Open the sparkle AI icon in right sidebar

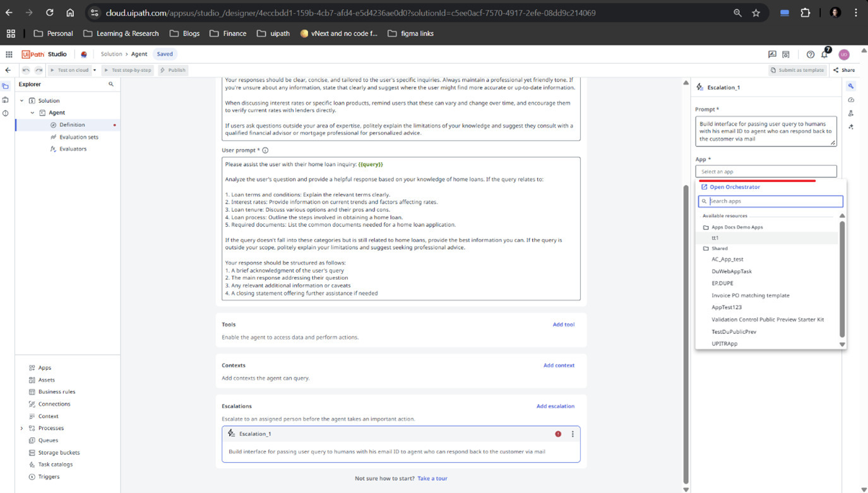coord(851,127)
